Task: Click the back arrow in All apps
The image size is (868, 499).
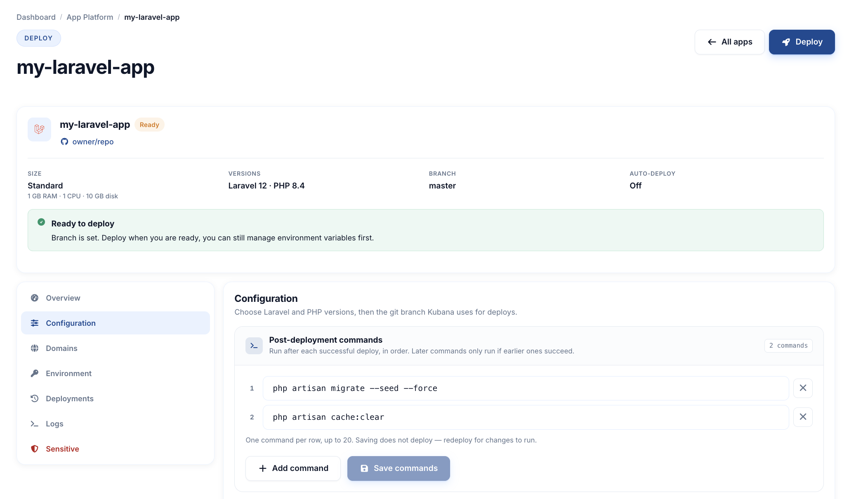Action: click(x=712, y=42)
